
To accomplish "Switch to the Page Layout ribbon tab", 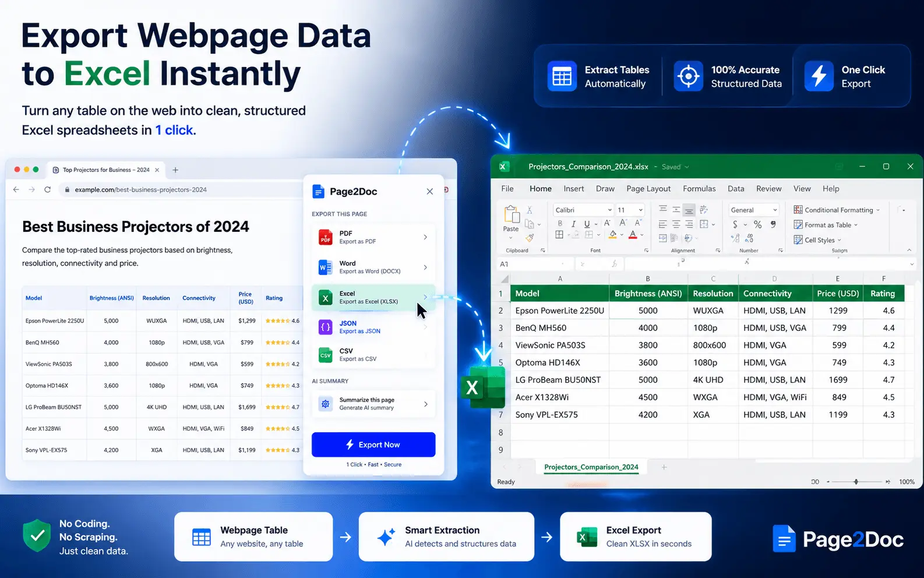I will click(x=648, y=189).
